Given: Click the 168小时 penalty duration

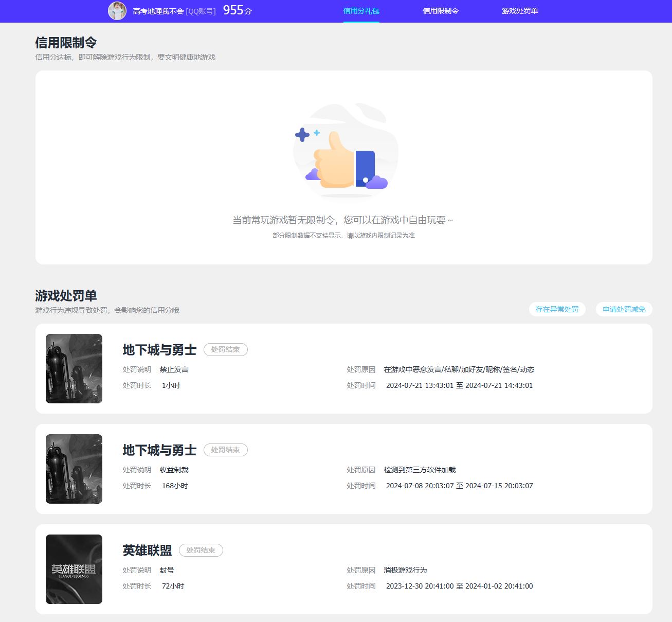Looking at the screenshot, I should (x=175, y=486).
